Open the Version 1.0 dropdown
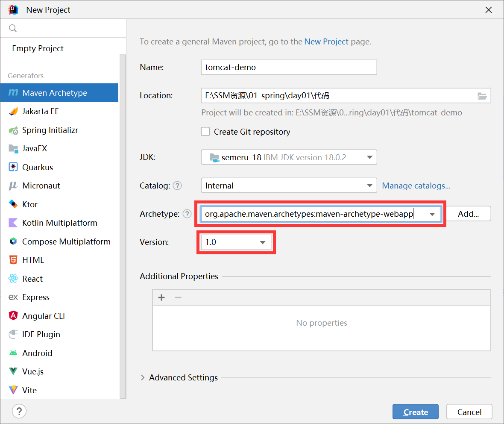The height and width of the screenshot is (424, 504). tap(236, 242)
